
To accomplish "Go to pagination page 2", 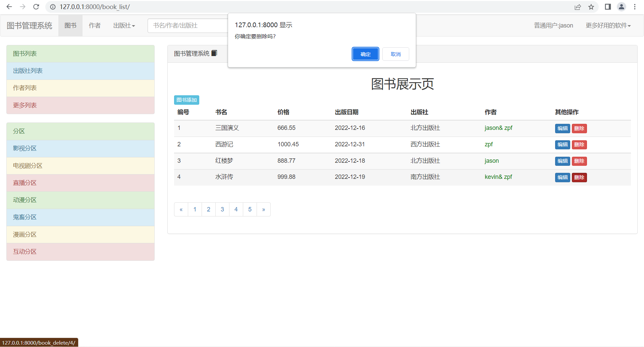I will click(209, 209).
